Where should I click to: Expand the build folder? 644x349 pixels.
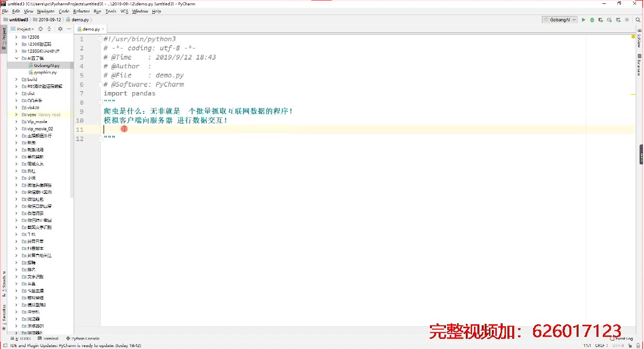point(16,79)
